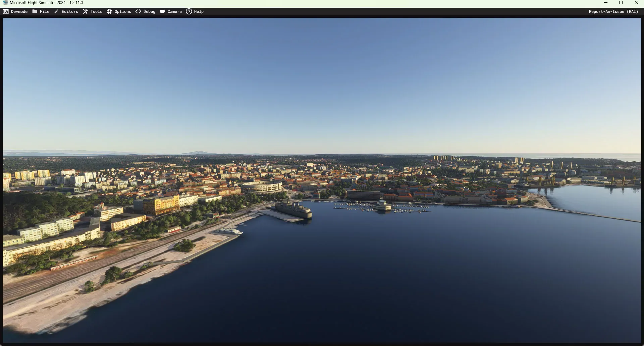The width and height of the screenshot is (644, 346).
Task: Open the Debug menu label
Action: point(149,11)
